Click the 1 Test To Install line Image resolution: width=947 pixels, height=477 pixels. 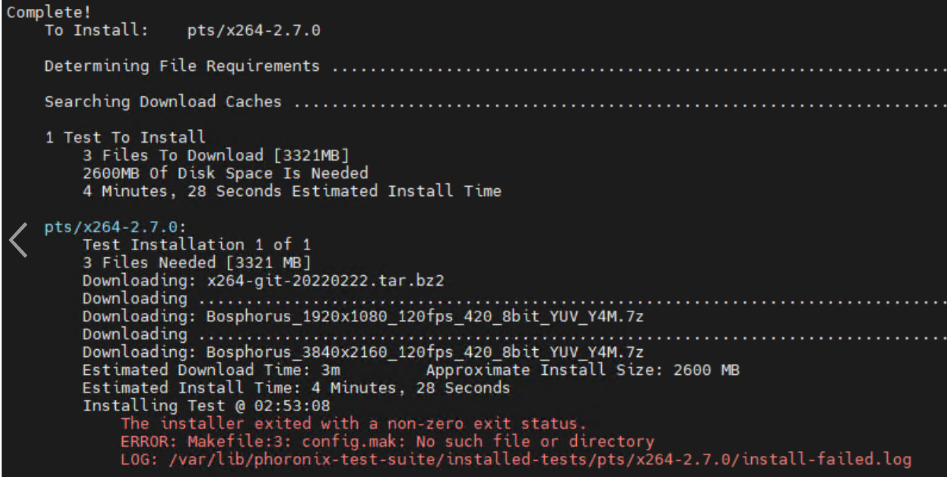click(x=126, y=137)
